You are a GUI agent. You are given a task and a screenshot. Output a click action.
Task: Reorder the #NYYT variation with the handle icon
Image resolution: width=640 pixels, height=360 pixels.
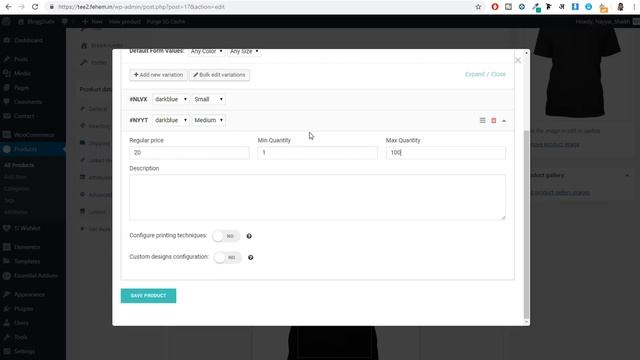point(482,120)
